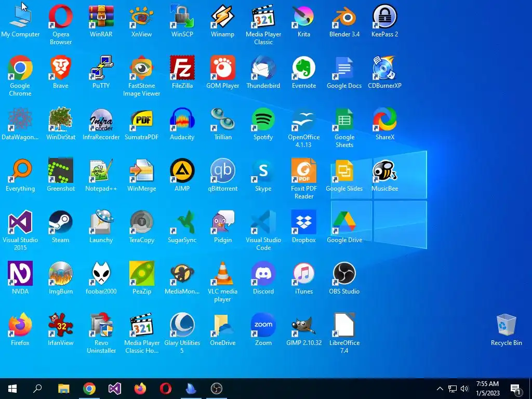Open File Explorer from the taskbar

coord(63,389)
